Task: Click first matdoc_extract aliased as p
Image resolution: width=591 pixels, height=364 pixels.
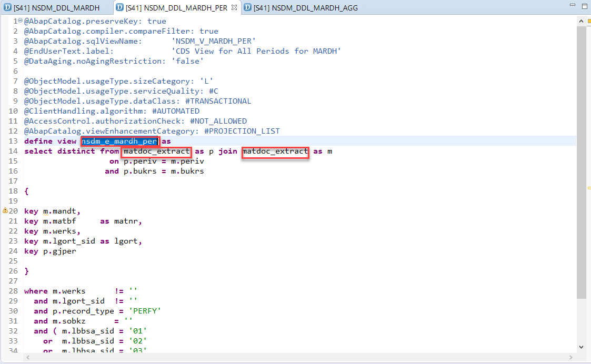Action: pos(156,151)
